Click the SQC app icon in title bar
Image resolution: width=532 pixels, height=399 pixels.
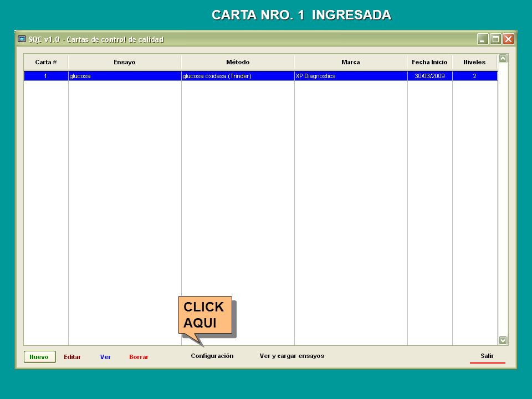click(22, 39)
